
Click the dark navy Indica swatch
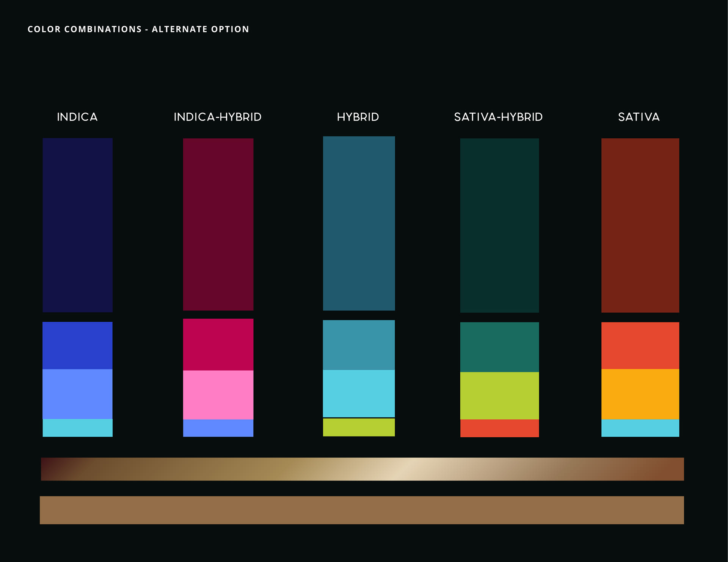(77, 225)
